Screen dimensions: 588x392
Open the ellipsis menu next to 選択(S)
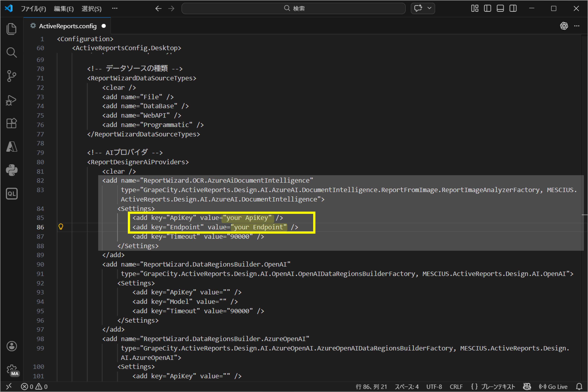[x=115, y=8]
